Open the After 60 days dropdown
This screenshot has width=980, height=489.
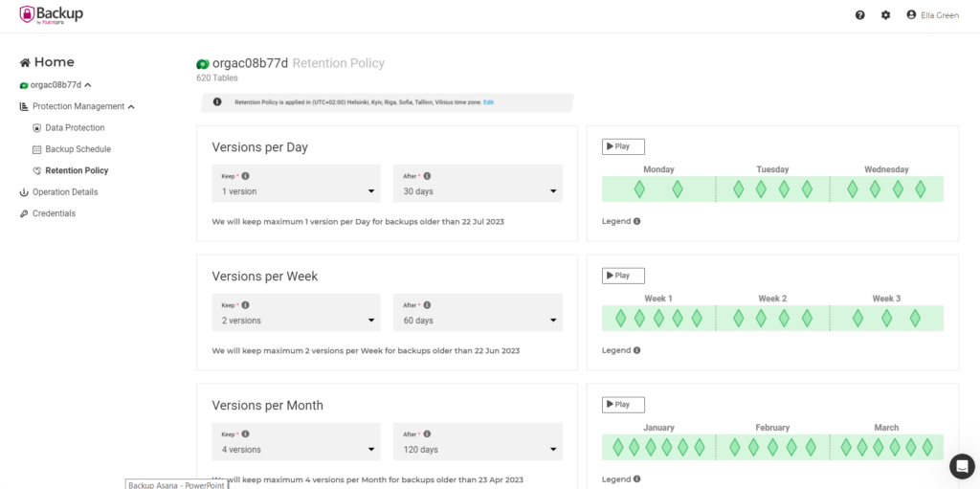[479, 313]
